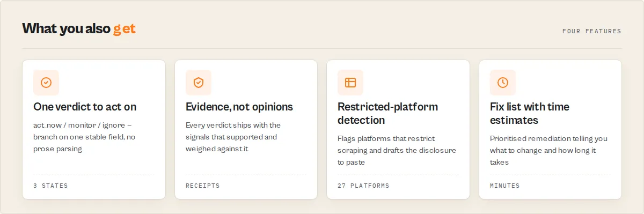Viewport: 644px width, 214px height.
Task: Click the 'FOUR FEATURES' section label
Action: (592, 31)
